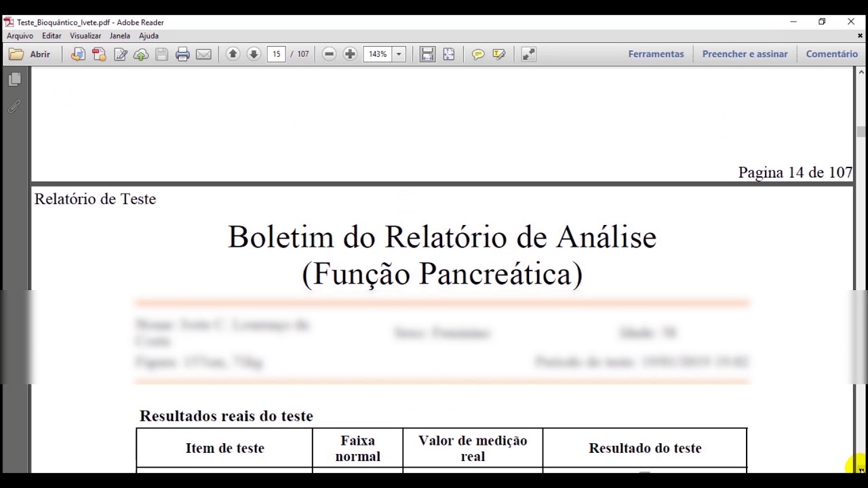This screenshot has width=868, height=488.
Task: Toggle read mode expand arrows icon
Action: coord(529,54)
